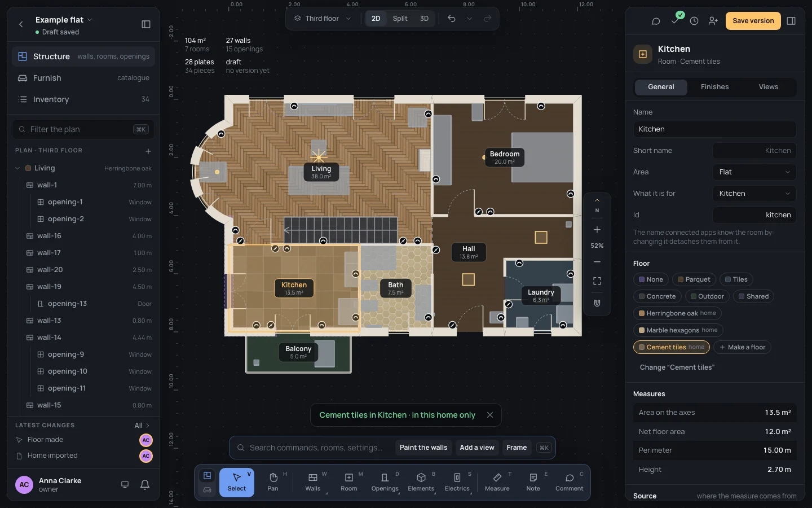Select the Walls tool
The image size is (812, 508).
313,483
